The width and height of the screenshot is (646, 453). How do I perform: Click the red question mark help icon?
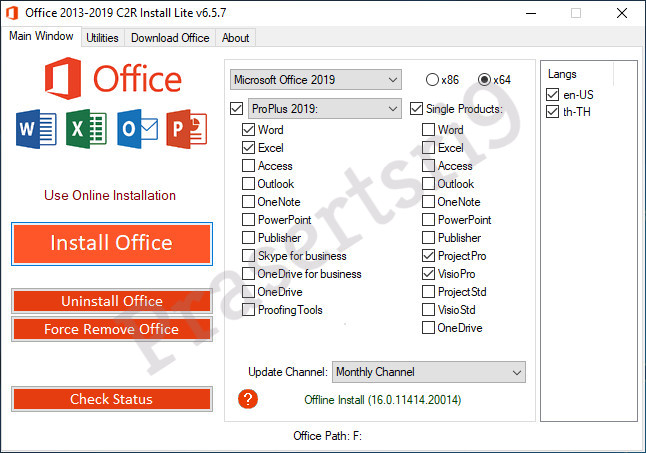(x=248, y=399)
